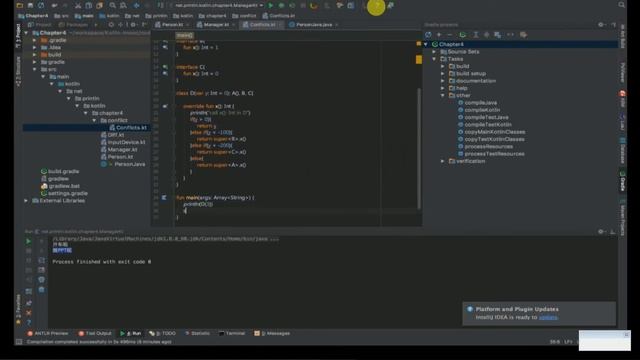Expand verification tasks in Gradle panel
The image size is (640, 360).
[443, 161]
